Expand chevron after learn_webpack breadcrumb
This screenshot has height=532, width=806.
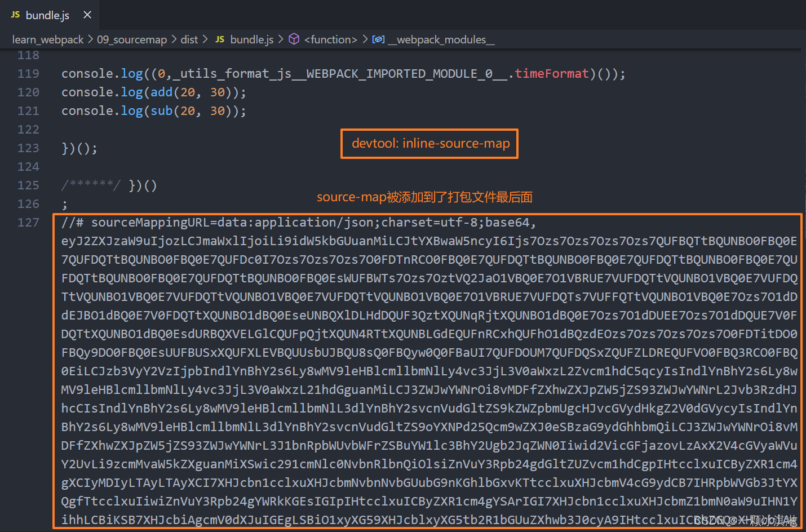90,39
